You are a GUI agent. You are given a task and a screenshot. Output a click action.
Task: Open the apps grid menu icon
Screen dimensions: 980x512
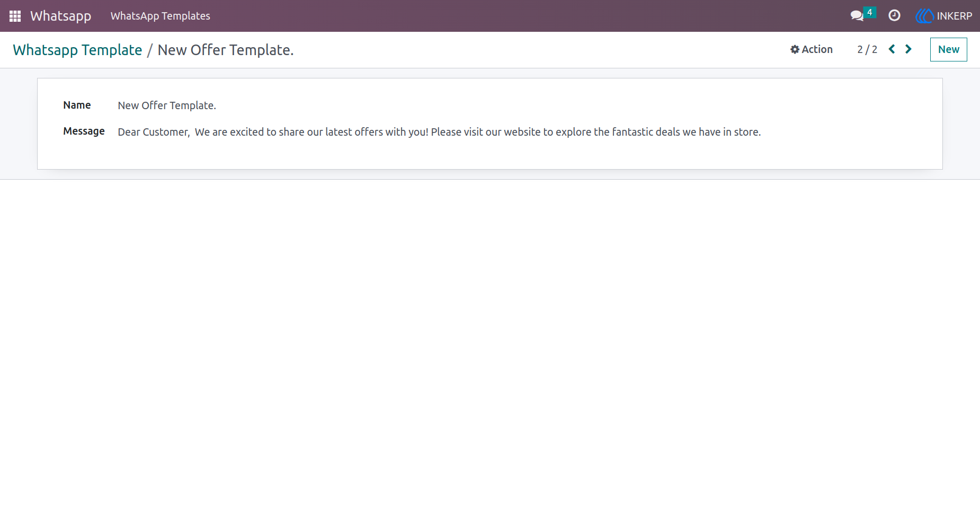pos(15,16)
